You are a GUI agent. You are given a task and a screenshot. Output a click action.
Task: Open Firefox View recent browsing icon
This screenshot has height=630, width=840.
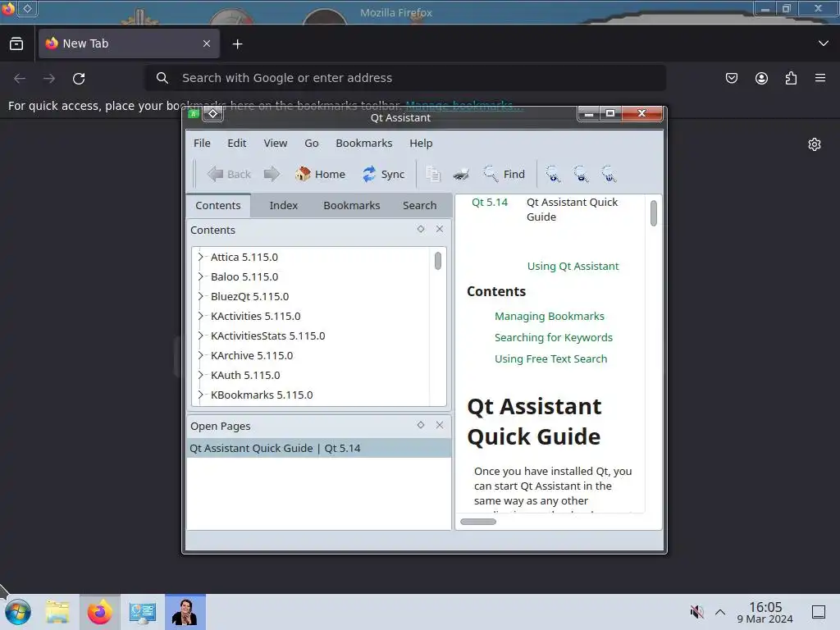tap(16, 44)
